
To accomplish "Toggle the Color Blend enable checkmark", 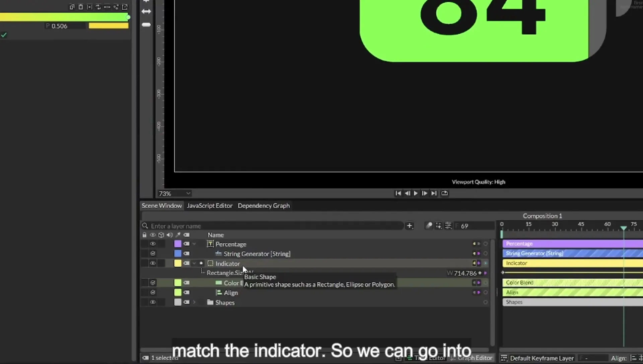I will (153, 283).
